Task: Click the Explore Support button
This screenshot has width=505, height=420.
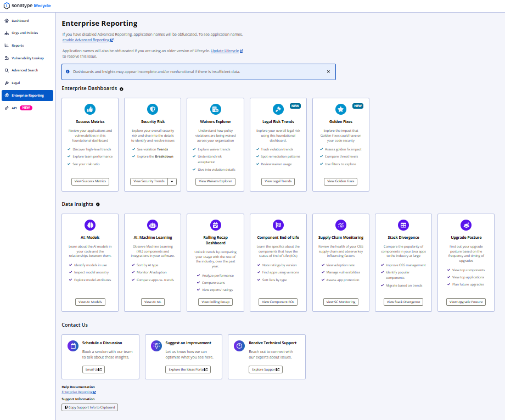Action: coord(266,369)
